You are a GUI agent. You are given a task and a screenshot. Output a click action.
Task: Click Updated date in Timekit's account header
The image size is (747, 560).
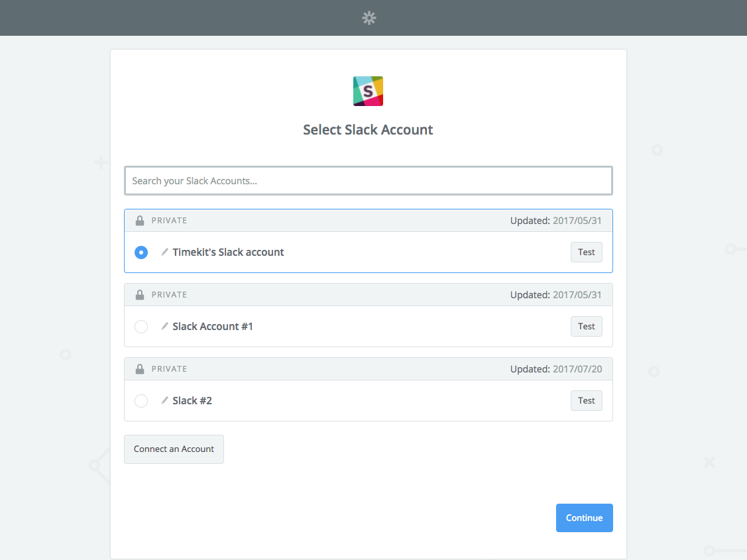(x=556, y=221)
